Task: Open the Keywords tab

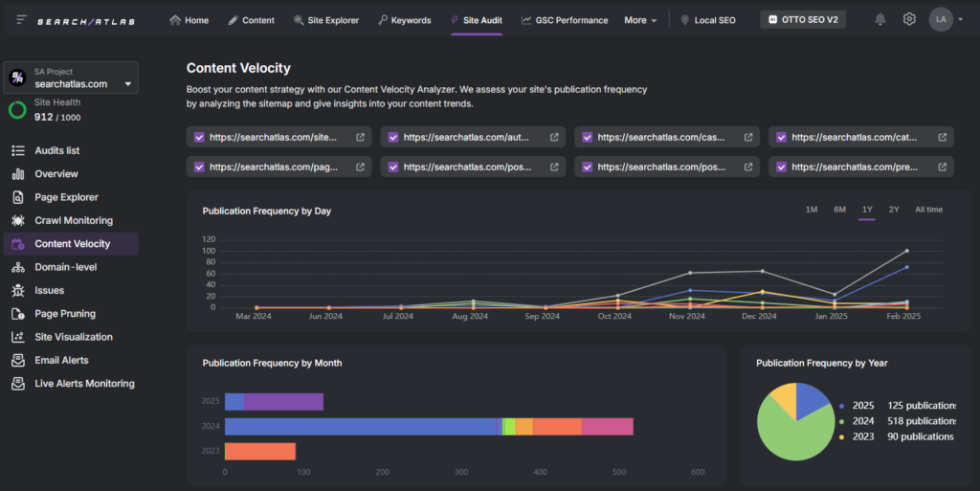Action: point(405,21)
